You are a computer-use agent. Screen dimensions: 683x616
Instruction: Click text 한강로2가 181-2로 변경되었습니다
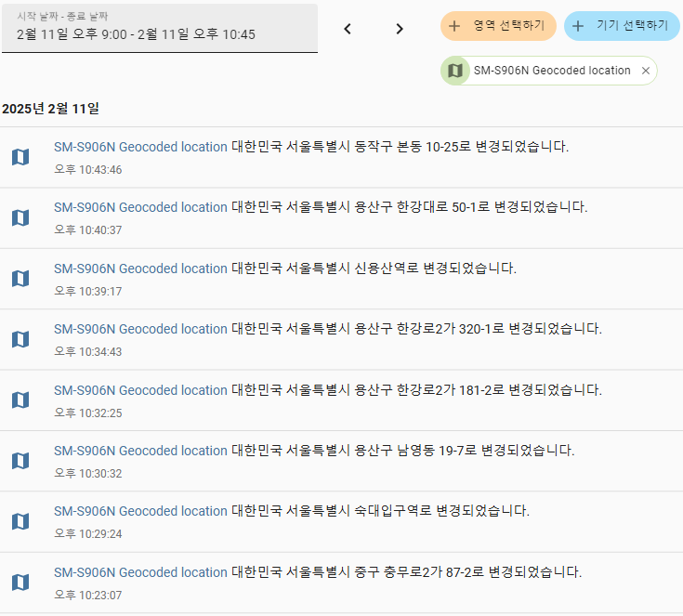[499, 390]
